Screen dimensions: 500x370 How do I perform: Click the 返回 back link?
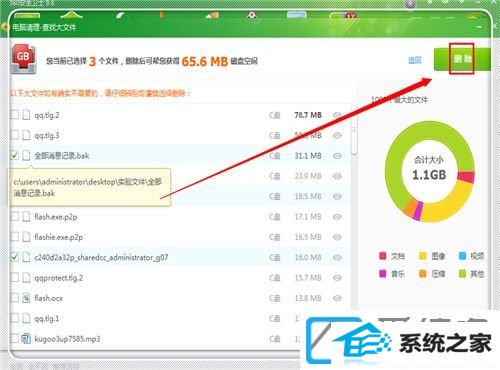(414, 60)
